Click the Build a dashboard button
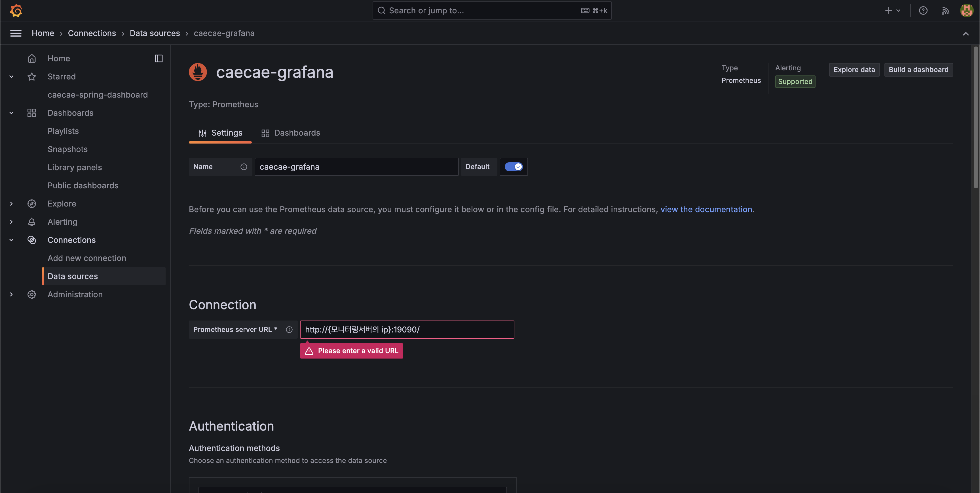 [x=918, y=70]
